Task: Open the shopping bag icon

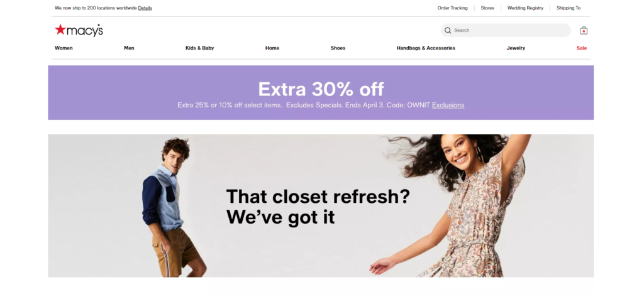Action: click(584, 30)
